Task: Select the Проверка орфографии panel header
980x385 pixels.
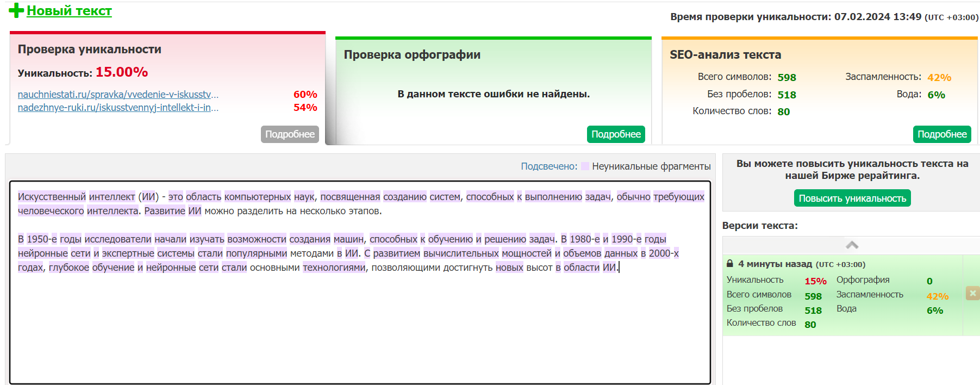Action: click(412, 55)
